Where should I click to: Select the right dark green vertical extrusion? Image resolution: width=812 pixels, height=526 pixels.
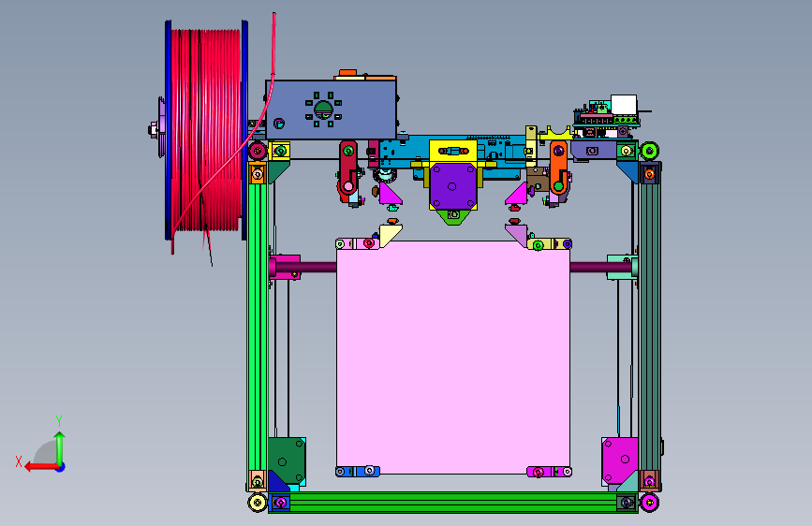point(650,326)
